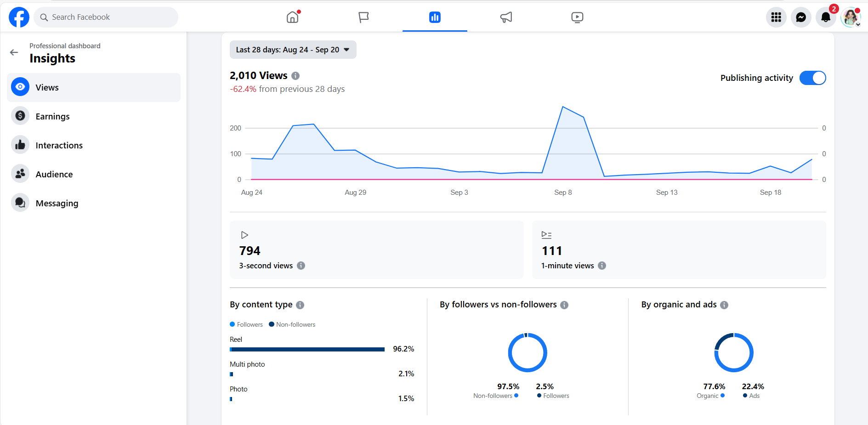The width and height of the screenshot is (868, 425).
Task: Select Interactions in the Insights sidebar
Action: coord(59,145)
